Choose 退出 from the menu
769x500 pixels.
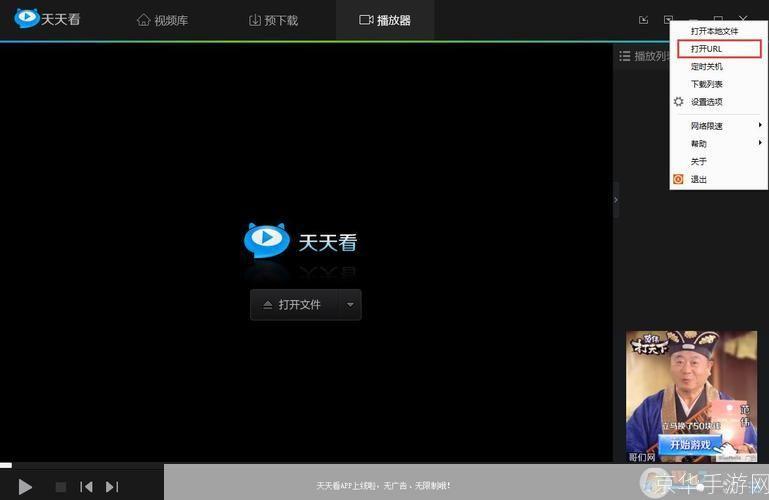(x=698, y=179)
